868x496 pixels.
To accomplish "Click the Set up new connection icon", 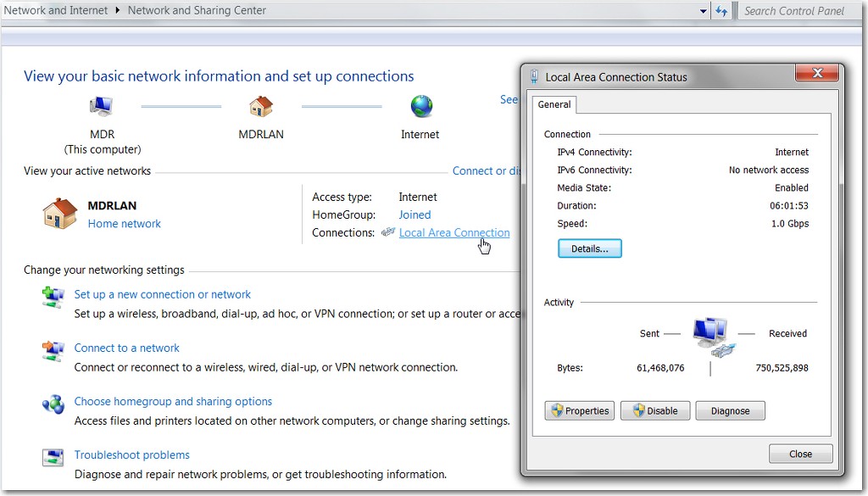I will tap(53, 298).
